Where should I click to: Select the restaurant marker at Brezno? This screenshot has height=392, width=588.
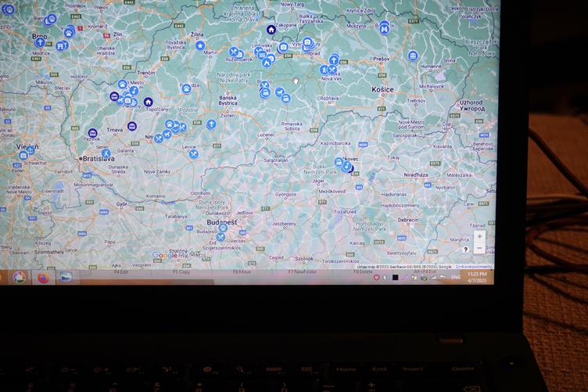(x=264, y=85)
